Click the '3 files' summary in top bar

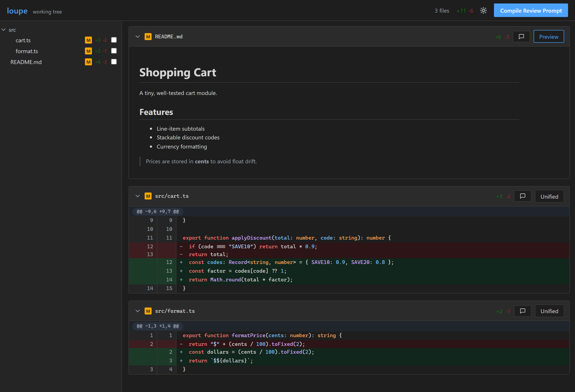[x=442, y=11]
